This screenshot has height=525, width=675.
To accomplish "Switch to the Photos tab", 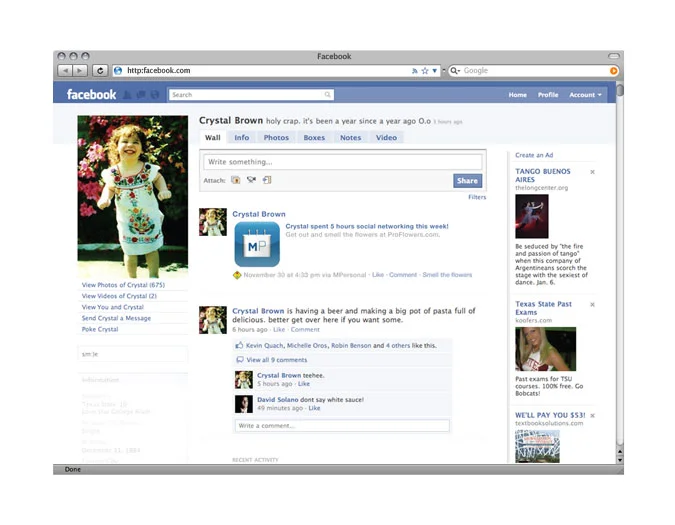I will tap(276, 138).
